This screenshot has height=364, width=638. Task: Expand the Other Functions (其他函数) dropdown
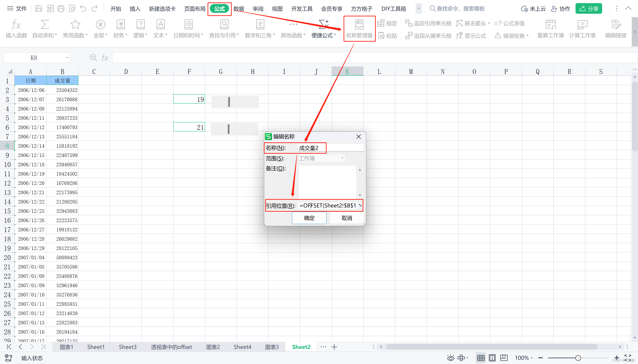pyautogui.click(x=304, y=35)
